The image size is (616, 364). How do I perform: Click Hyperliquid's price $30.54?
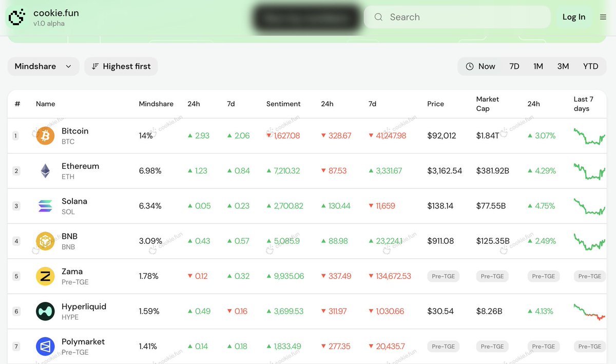point(440,311)
